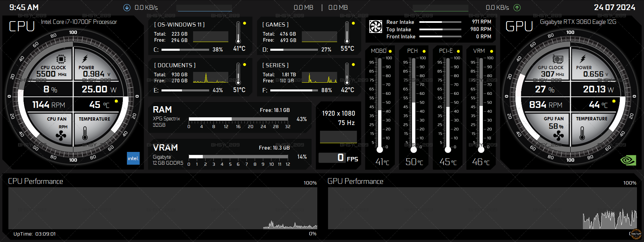Click the Rear Intake fan speed bar
This screenshot has width=644, height=242.
[440, 22]
